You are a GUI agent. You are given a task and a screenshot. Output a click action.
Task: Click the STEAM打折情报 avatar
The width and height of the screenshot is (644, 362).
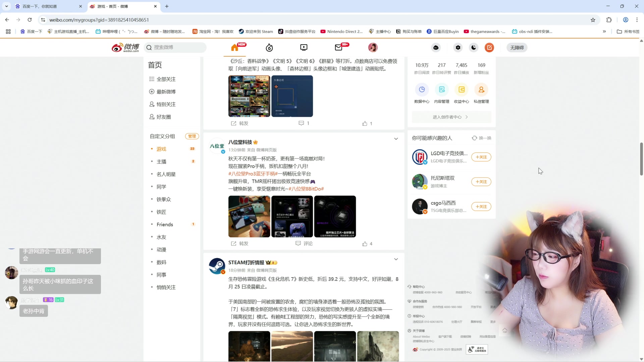pos(217,266)
